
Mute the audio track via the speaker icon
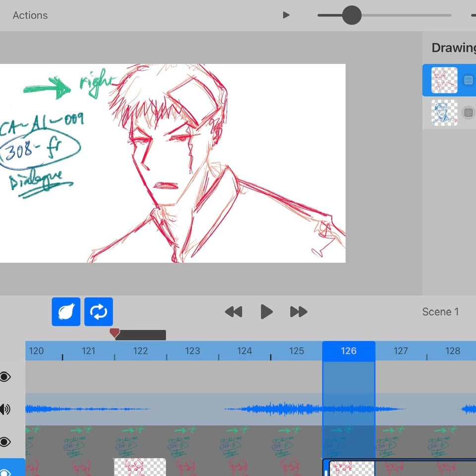(6, 409)
